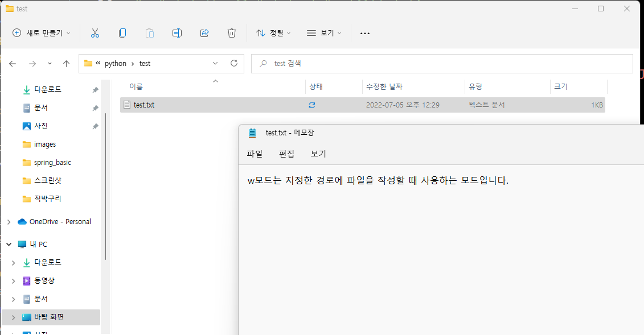Click the navigation pane scrollbar

[105, 187]
